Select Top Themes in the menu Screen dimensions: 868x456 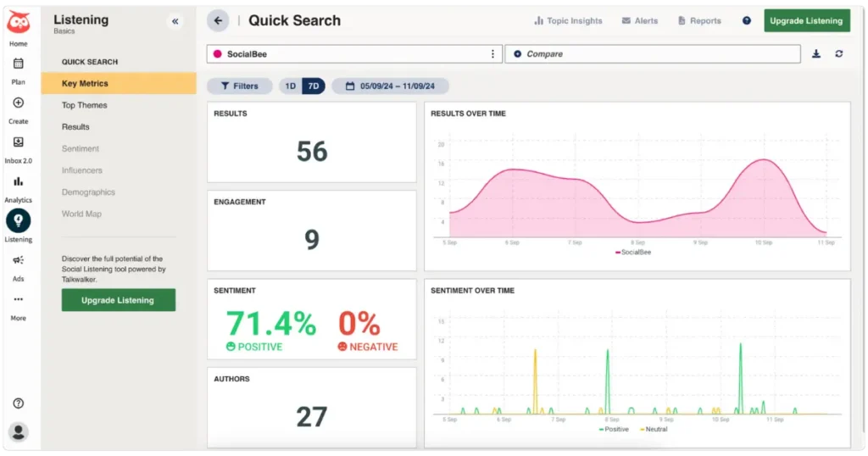85,105
